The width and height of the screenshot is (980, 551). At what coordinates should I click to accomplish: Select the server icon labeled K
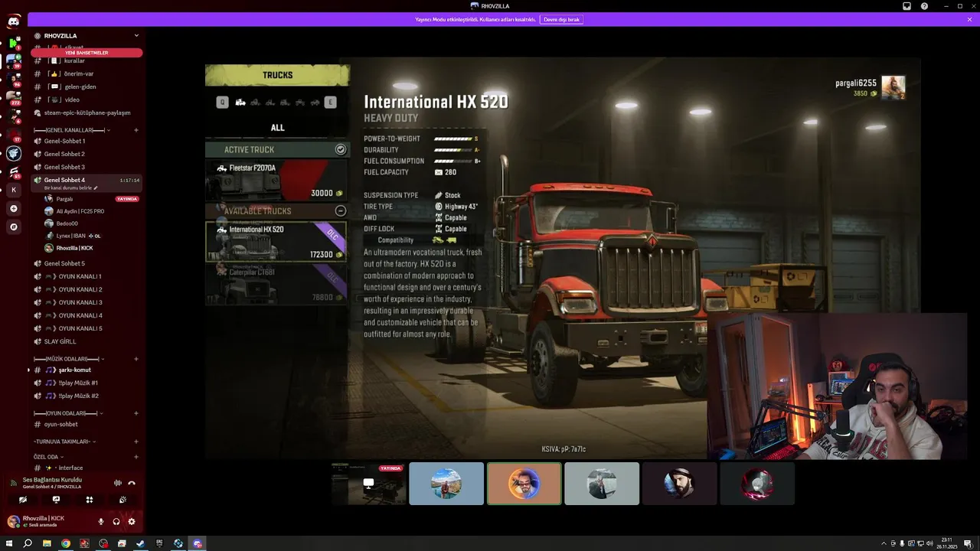(14, 190)
